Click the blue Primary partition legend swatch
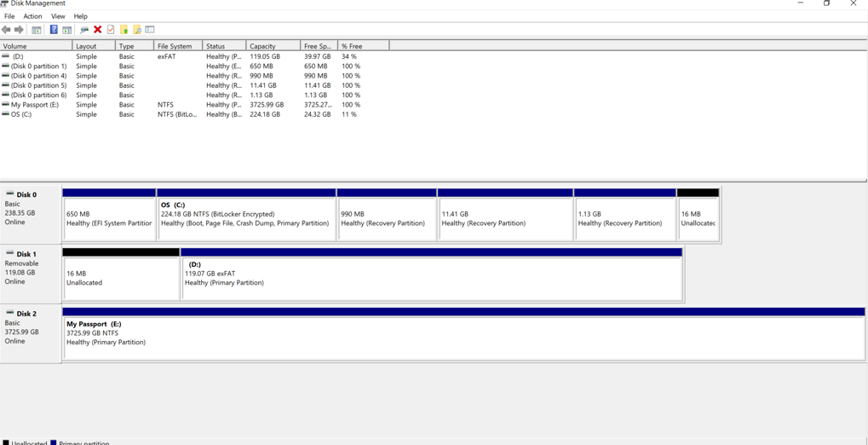Viewport: 868px width, 445px height. 54,442
